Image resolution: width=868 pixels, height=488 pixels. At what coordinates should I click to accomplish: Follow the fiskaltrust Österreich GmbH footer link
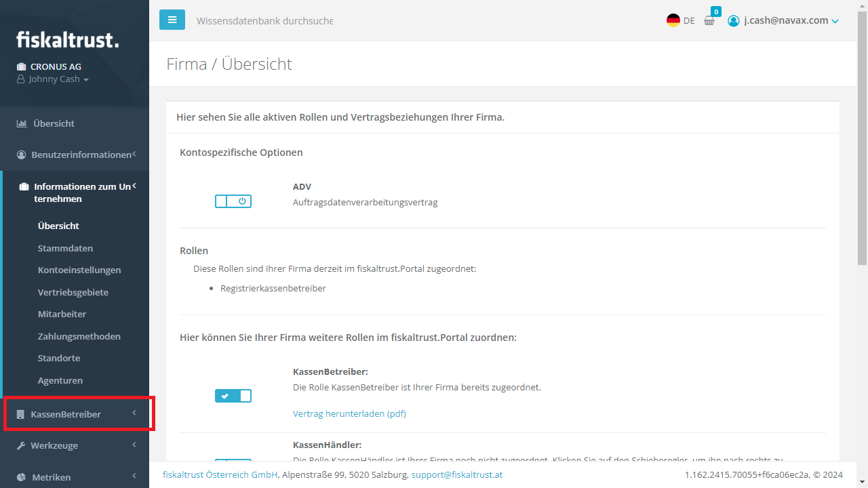(220, 475)
